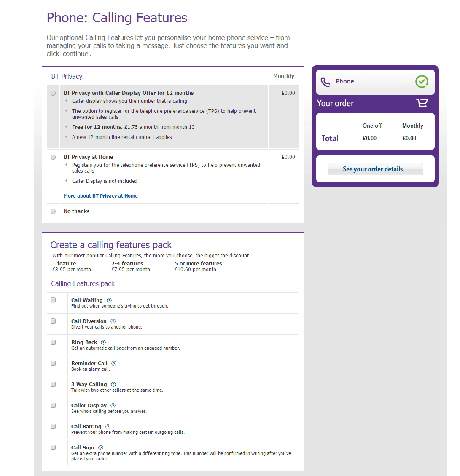Click the Phone section header in order panel
Viewport: 460px width, 476px height.
(x=345, y=81)
